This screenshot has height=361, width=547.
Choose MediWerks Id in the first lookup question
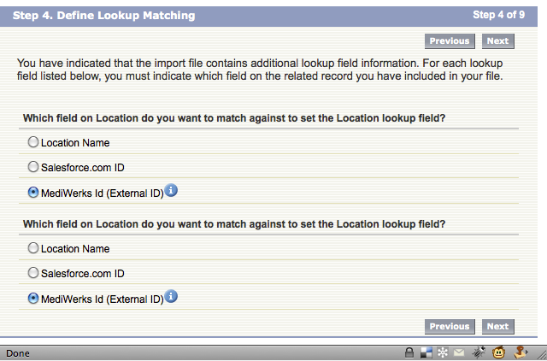pos(33,192)
